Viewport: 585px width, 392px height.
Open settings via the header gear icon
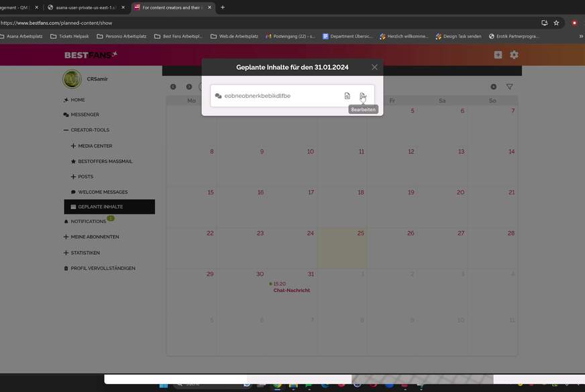coord(514,55)
